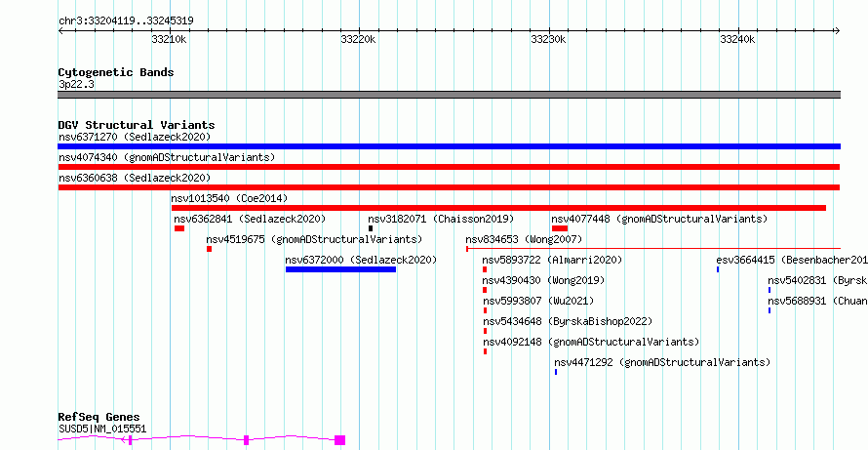Click the nsv5434648 (ByrskaBishop2022) label
Viewport: 868px width, 450px height.
[x=568, y=321]
